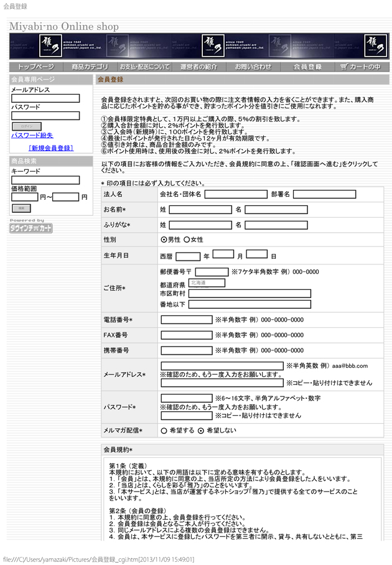
Task: Click the 生年月日 年 field
Action: point(188,256)
